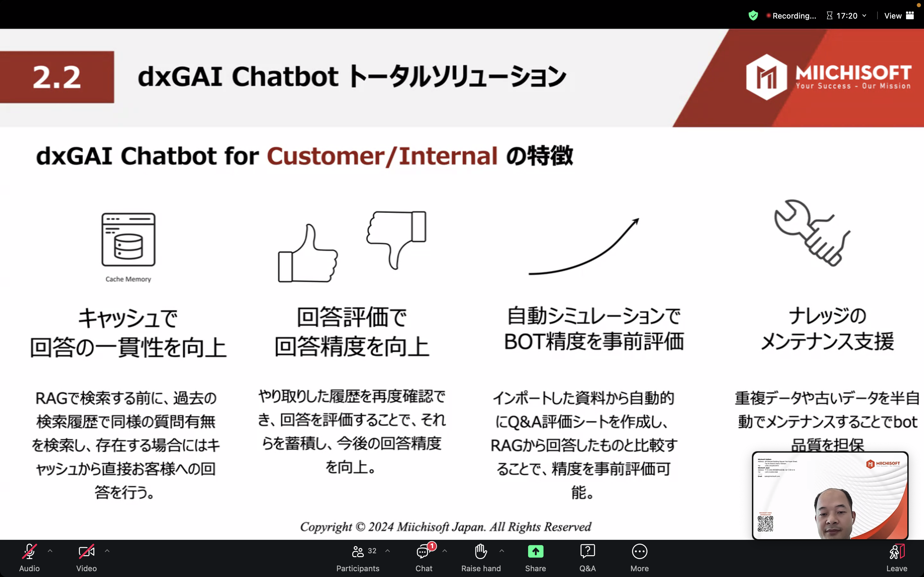Open reactions chevron next to Raise hand
Viewport: 924px width, 577px height.
click(502, 551)
